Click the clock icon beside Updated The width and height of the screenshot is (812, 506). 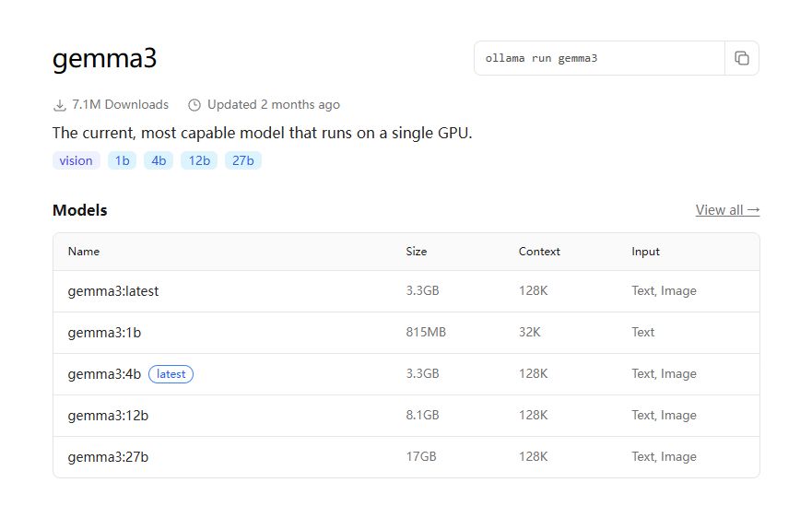point(194,105)
